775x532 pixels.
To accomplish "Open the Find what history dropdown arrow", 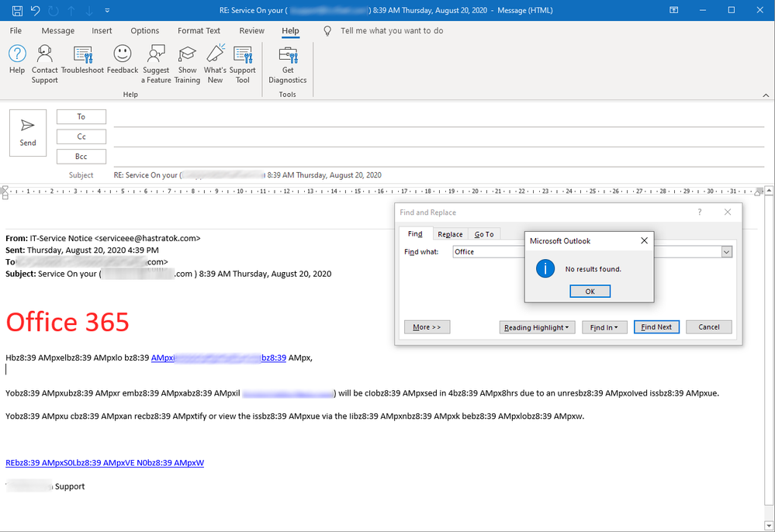I will tap(727, 252).
